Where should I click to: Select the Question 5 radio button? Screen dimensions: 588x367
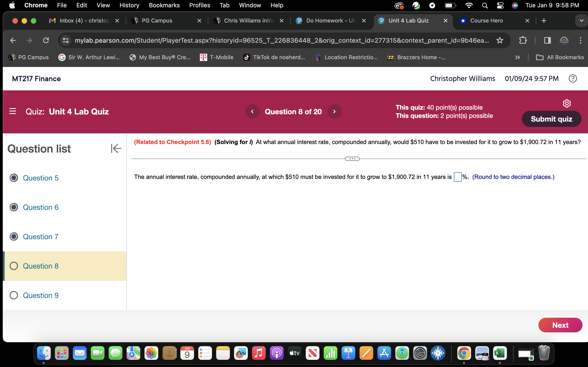14,178
